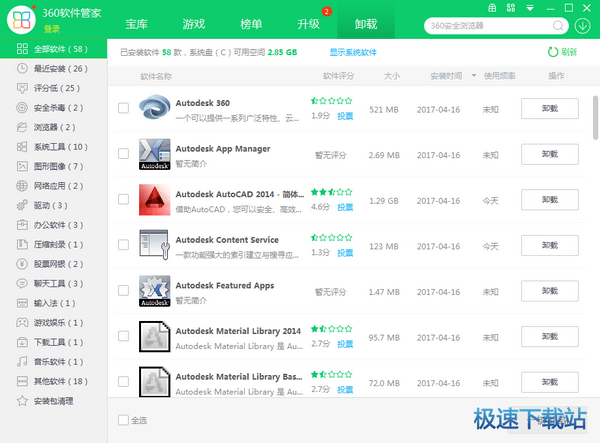The image size is (600, 443).
Task: Uninstall Autodesk 360 via 卸载 button
Action: tap(549, 108)
